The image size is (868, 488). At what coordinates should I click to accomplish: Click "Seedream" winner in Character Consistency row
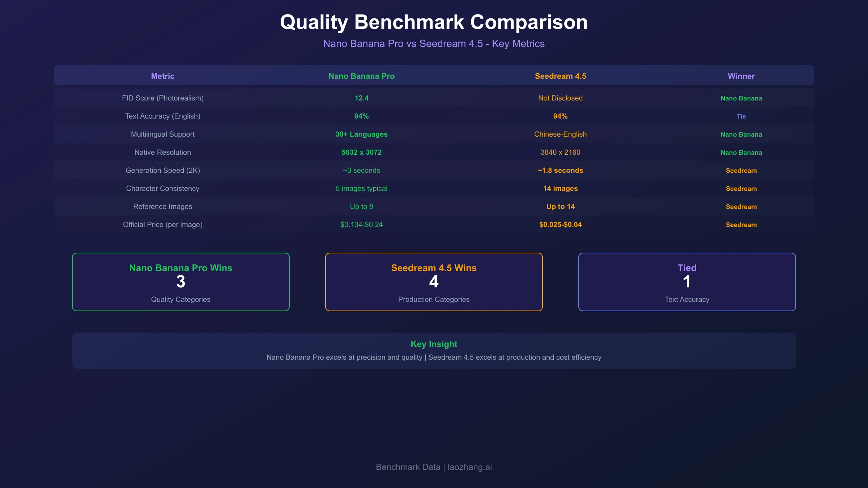point(741,189)
